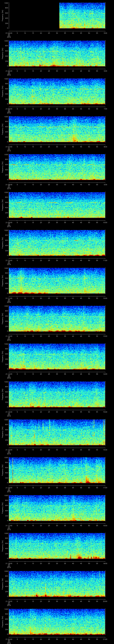Click the 12:00 end time label

(105, 298)
